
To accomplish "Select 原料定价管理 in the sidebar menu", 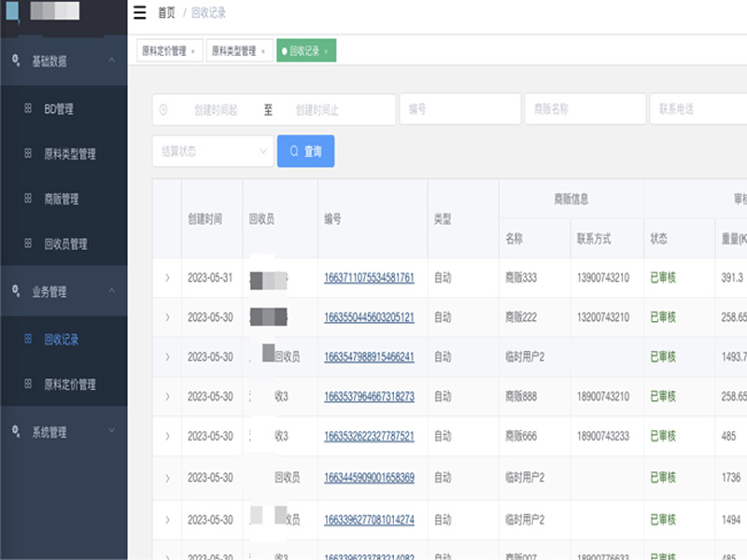I will click(x=69, y=384).
